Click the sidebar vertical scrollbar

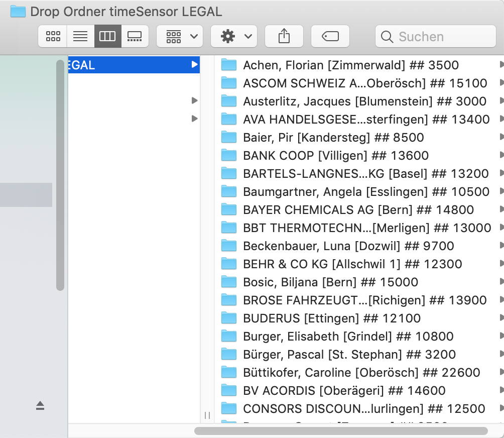[60, 175]
